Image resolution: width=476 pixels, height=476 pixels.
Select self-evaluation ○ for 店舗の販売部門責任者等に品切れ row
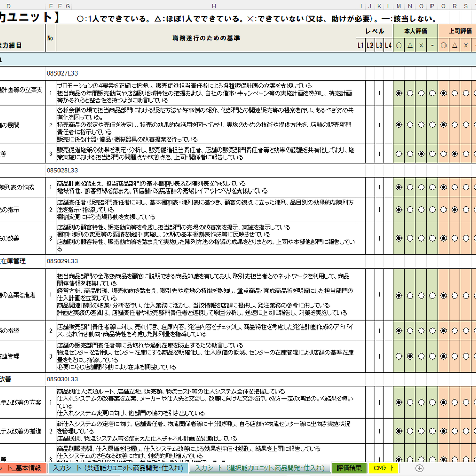399,356
